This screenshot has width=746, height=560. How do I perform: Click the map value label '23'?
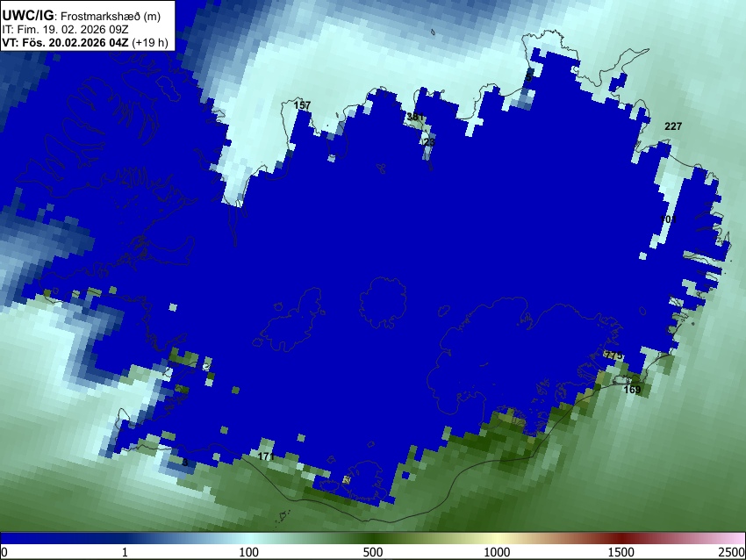tap(429, 142)
